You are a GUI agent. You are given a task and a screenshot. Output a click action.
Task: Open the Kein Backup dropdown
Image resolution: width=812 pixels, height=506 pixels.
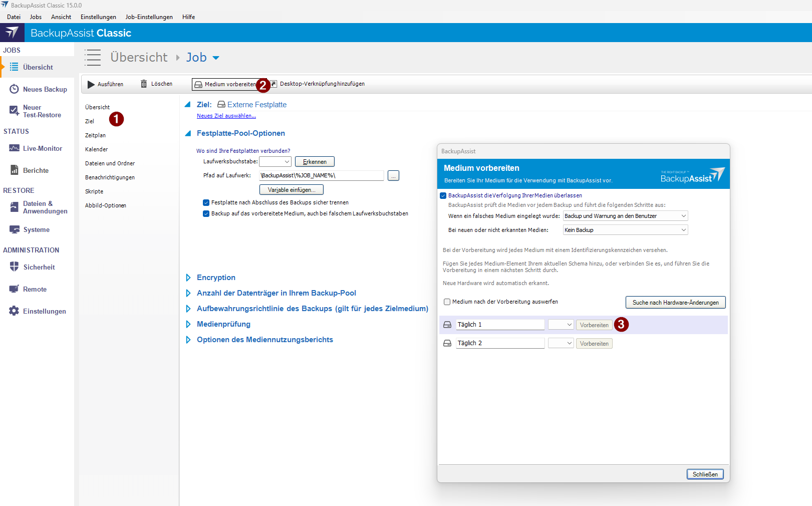[625, 230]
